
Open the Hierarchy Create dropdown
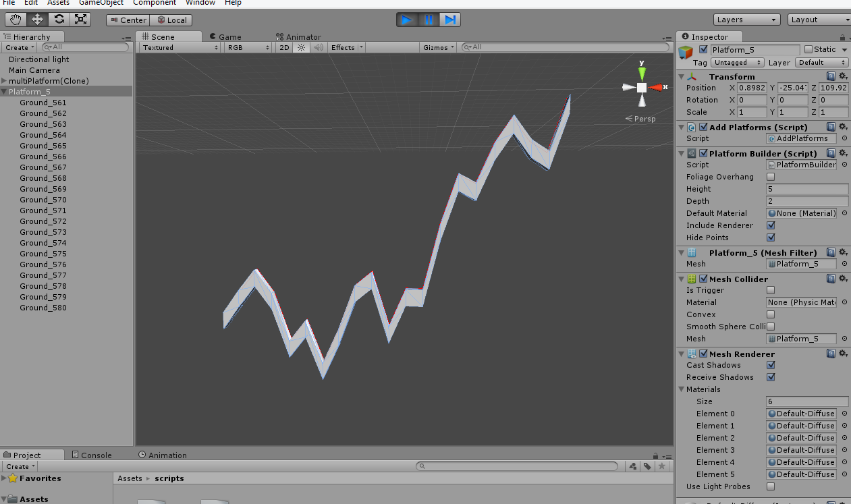click(20, 47)
